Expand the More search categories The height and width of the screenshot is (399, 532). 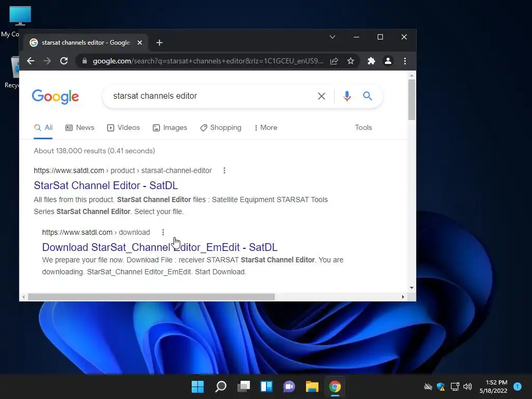tap(265, 128)
